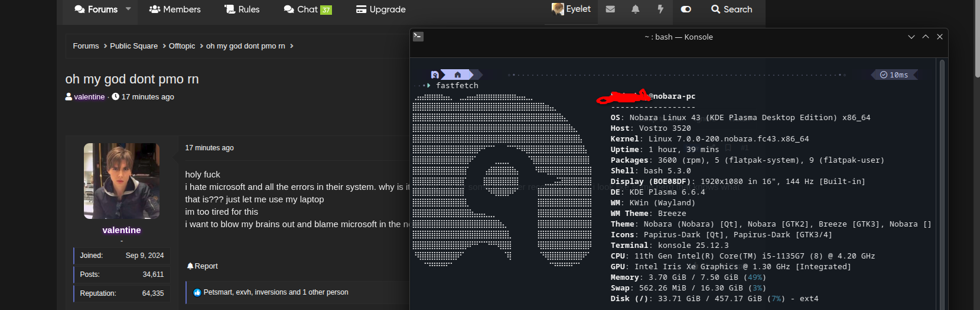Open Search in the forum navbar
The image size is (980, 310).
point(731,9)
